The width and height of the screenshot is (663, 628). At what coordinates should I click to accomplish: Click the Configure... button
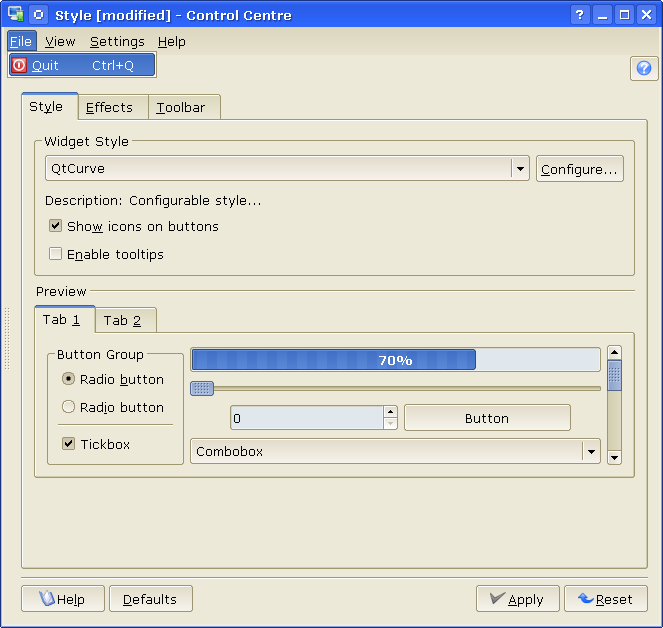[579, 169]
